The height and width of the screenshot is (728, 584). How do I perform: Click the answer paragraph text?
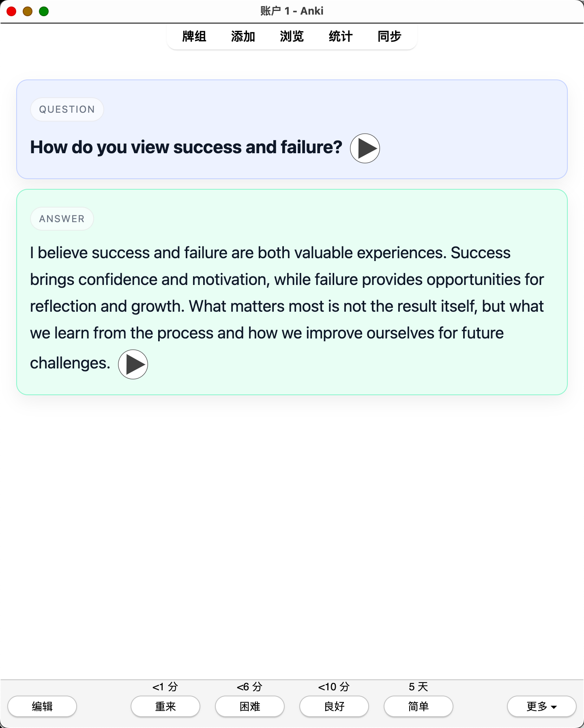coord(287,307)
